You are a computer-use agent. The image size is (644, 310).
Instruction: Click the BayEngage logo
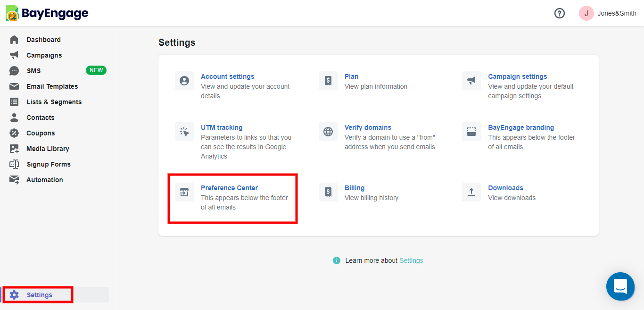pos(47,13)
